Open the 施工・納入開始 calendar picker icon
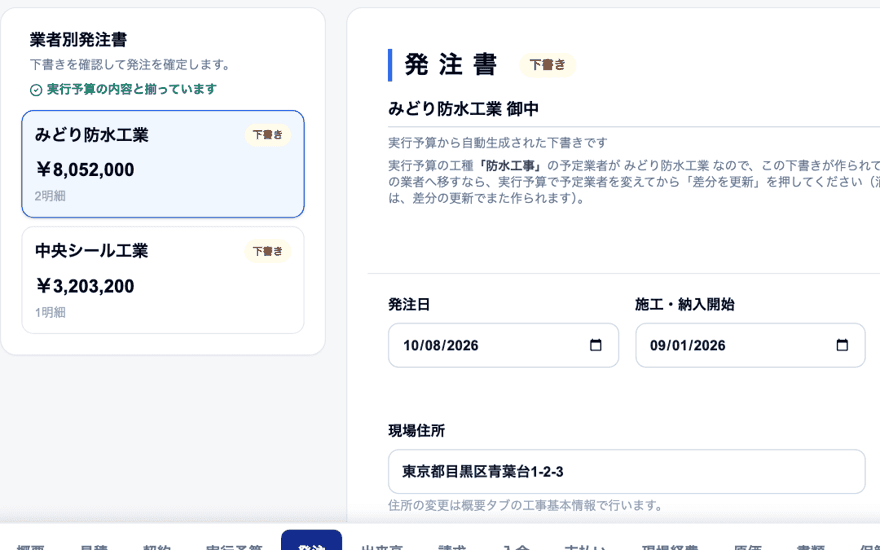Screen dimensions: 880x550 click(842, 345)
